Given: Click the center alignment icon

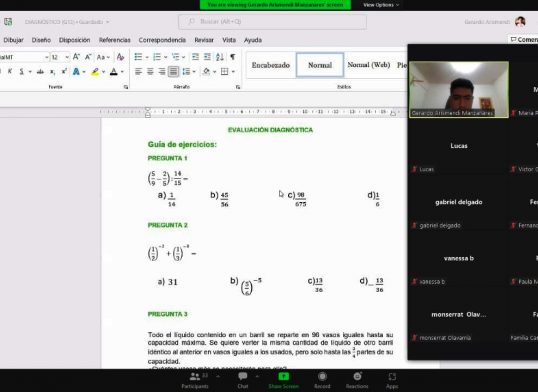Looking at the screenshot, I should [150, 71].
